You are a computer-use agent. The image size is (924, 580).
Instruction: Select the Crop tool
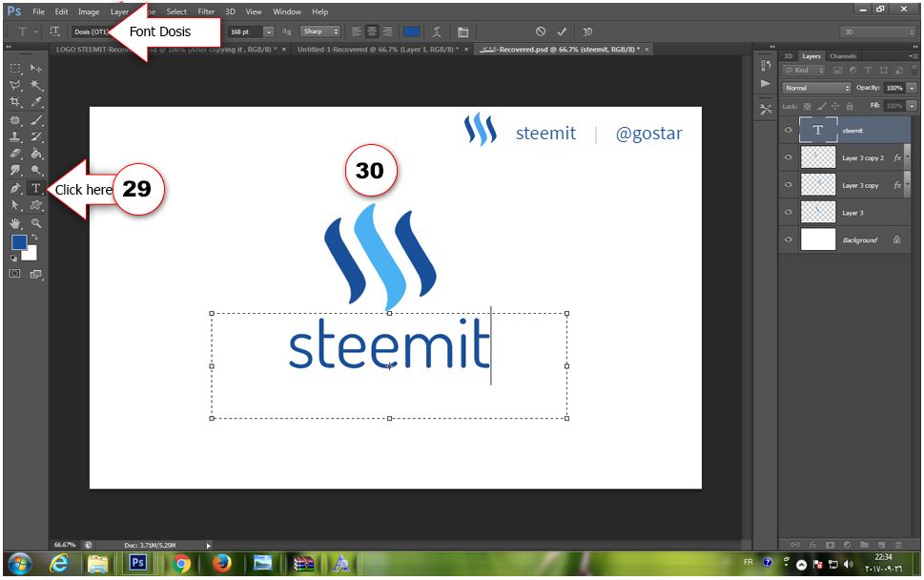15,102
